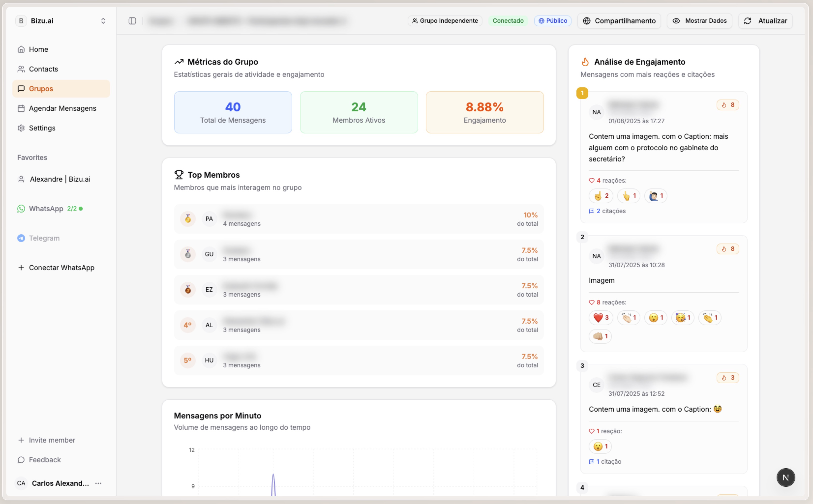Screen dimensions: 813x504
Task: Click the 5º rank badge on HU row
Action: (x=188, y=360)
